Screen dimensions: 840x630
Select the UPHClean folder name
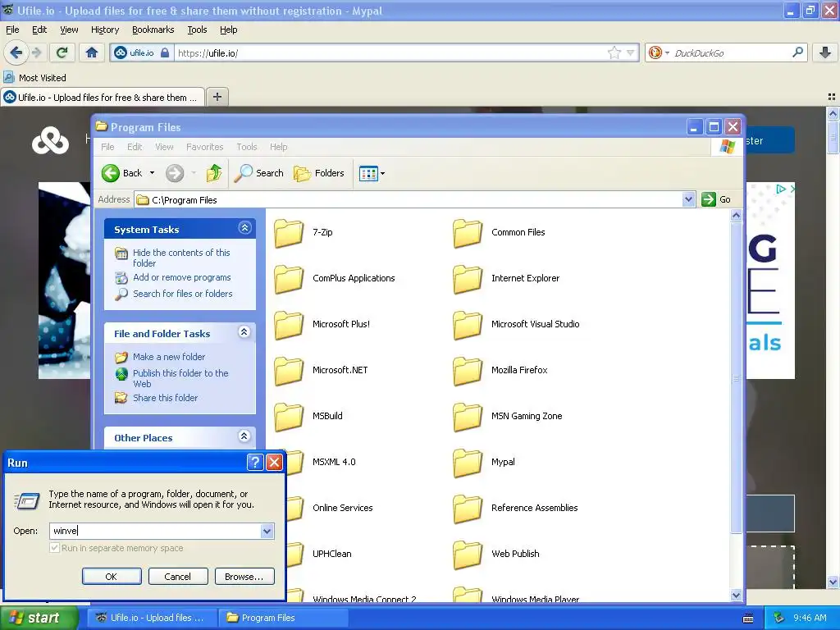pyautogui.click(x=331, y=554)
